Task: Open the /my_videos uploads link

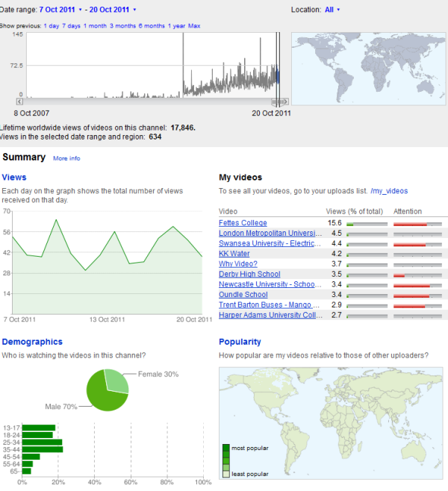Action: tap(389, 191)
